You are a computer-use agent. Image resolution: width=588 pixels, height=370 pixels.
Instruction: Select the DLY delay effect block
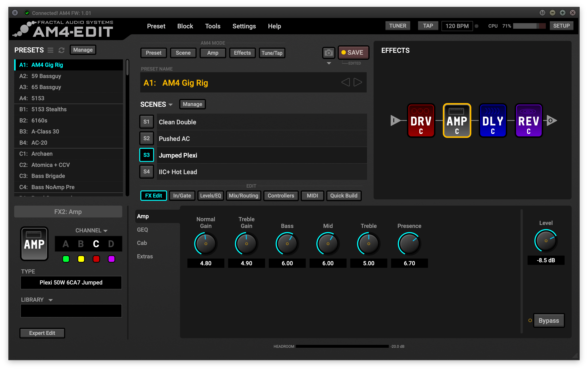tap(493, 121)
